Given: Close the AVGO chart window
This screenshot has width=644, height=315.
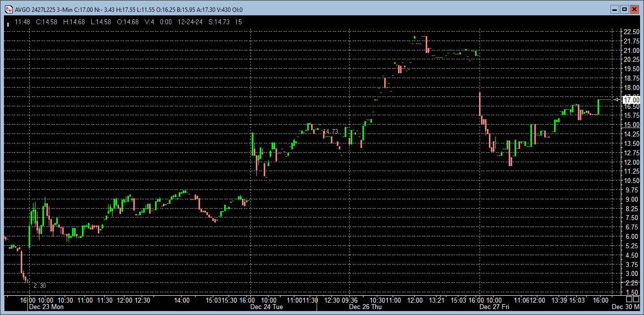Looking at the screenshot, I should click(x=634, y=9).
